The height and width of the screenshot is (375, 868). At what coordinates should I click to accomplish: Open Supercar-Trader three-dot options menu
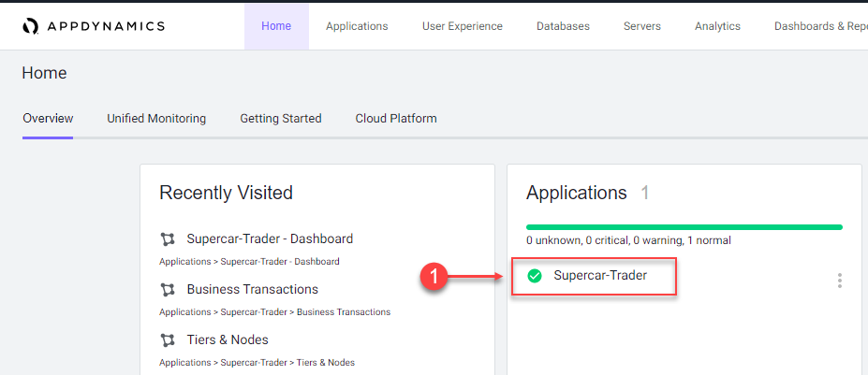pyautogui.click(x=840, y=281)
